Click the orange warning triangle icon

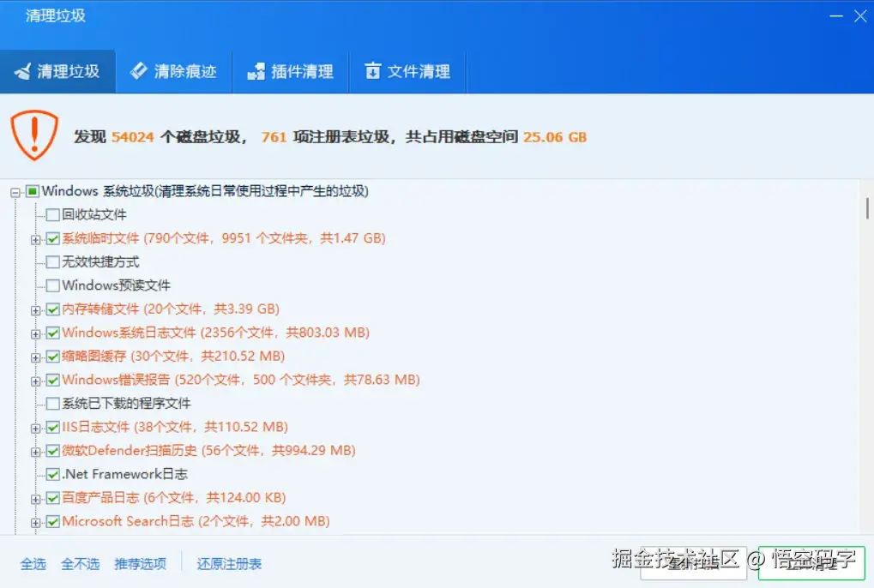pos(35,135)
